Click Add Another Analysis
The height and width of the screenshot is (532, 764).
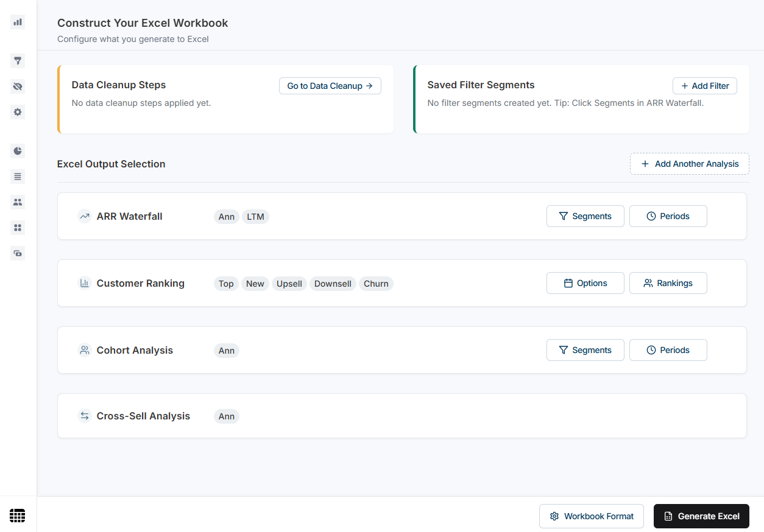[x=689, y=163]
